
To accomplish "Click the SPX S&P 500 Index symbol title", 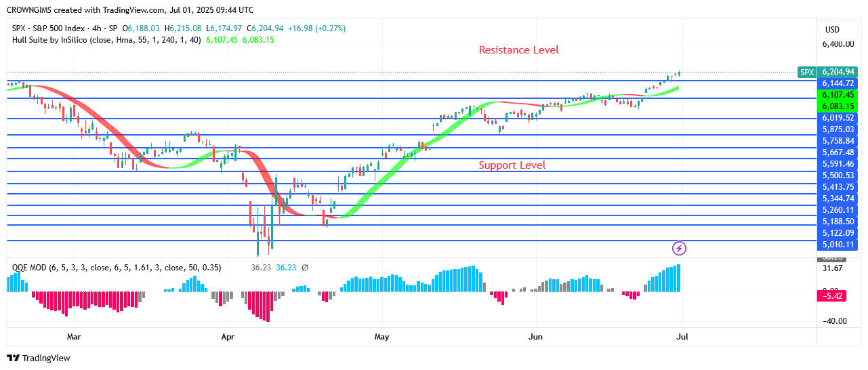I will (65, 28).
